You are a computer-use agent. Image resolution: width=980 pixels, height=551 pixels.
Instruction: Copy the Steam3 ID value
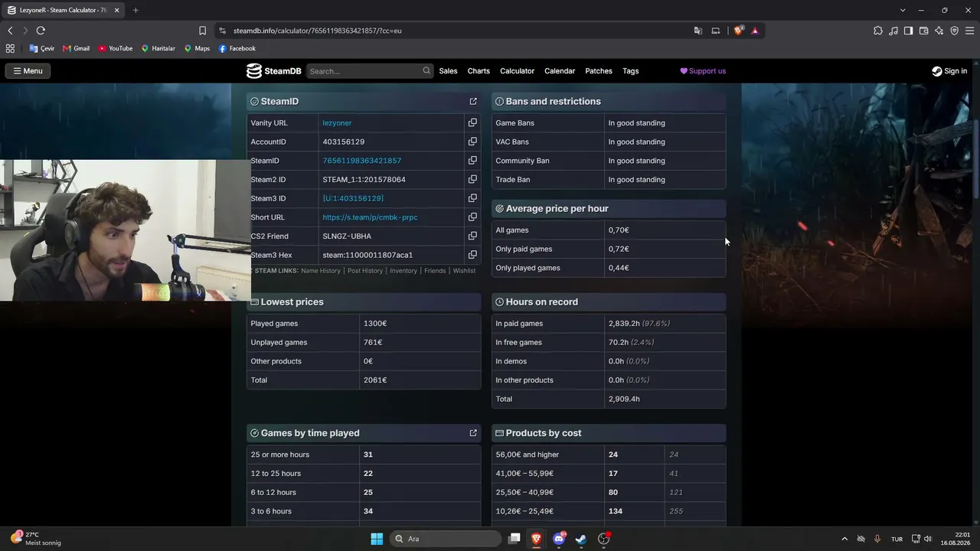tap(472, 198)
